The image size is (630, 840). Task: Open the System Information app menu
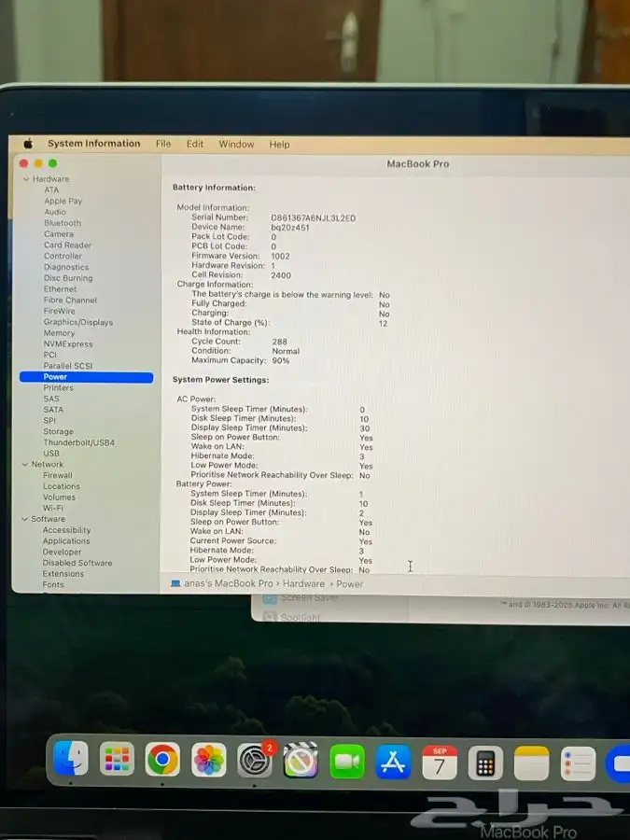(93, 144)
